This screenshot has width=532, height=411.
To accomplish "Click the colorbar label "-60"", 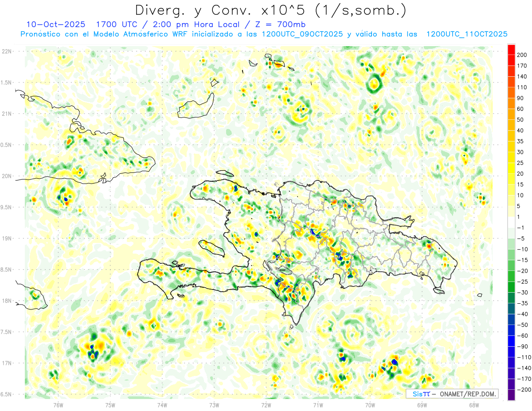I will click(x=524, y=336).
